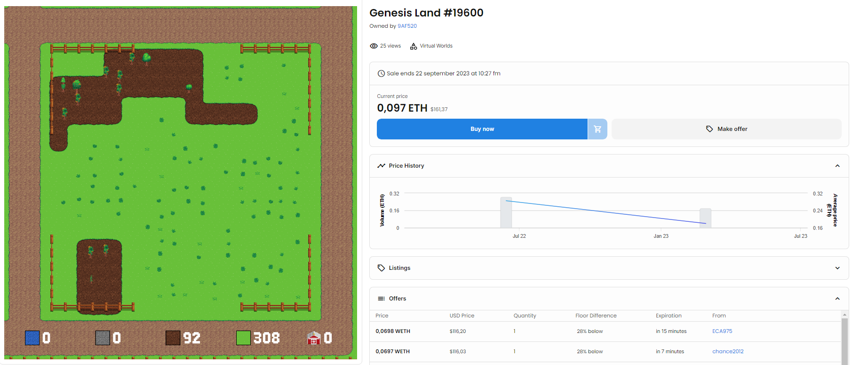This screenshot has height=365, width=868.
Task: Click the green grass tile swatch
Action: tap(243, 338)
